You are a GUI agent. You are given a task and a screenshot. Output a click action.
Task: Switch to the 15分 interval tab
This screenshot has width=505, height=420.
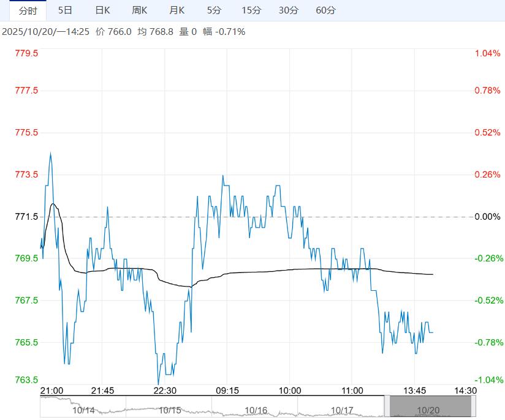(251, 10)
